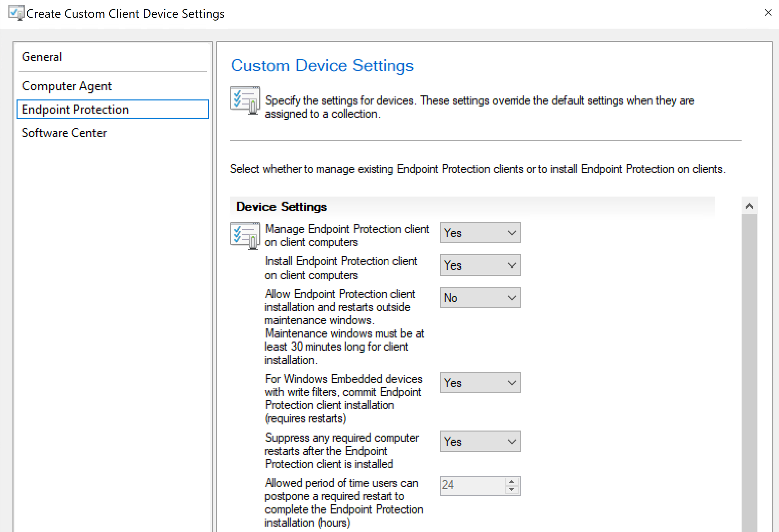The width and height of the screenshot is (779, 532).
Task: Click the Manage Endpoint Protection client label
Action: click(x=347, y=235)
